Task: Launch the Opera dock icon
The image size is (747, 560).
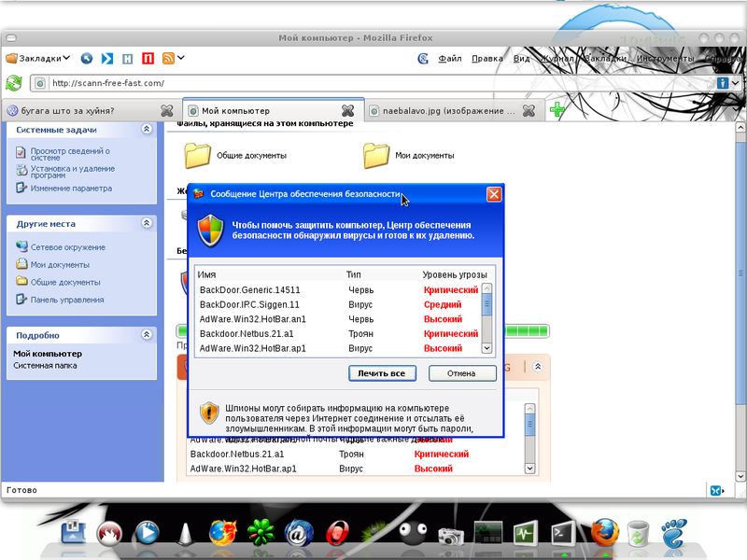Action: click(x=337, y=533)
